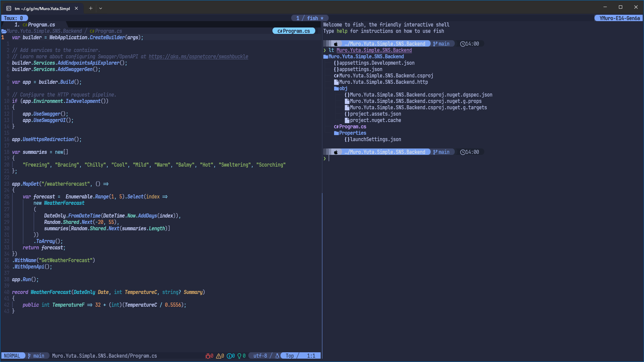Click the 1:1 cursor position indicator

tap(311, 356)
